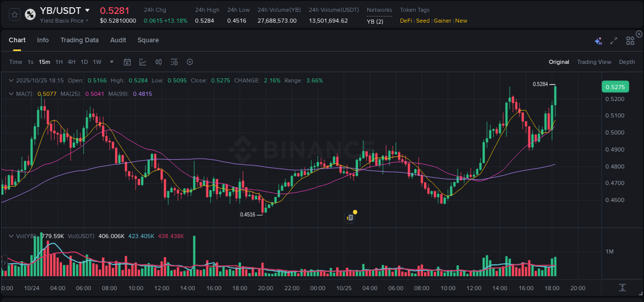The image size is (644, 302).
Task: Open chart settings via the hexagon icon
Action: click(x=190, y=62)
